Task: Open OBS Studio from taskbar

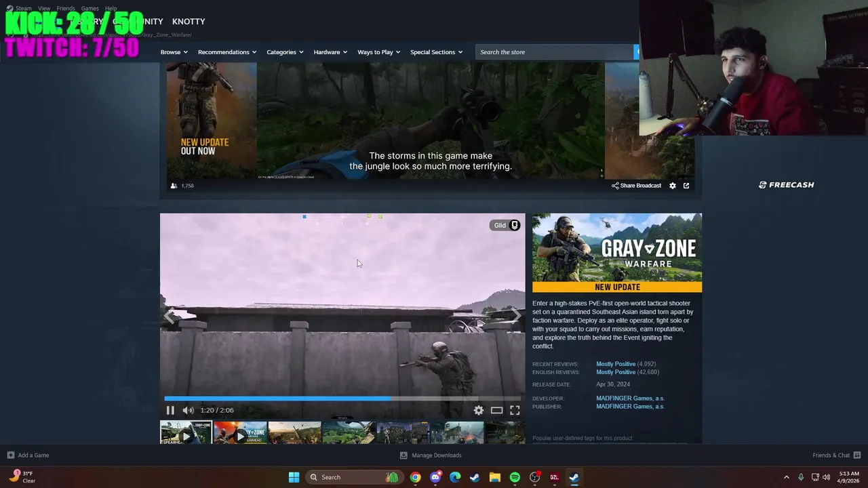Action: tap(534, 477)
